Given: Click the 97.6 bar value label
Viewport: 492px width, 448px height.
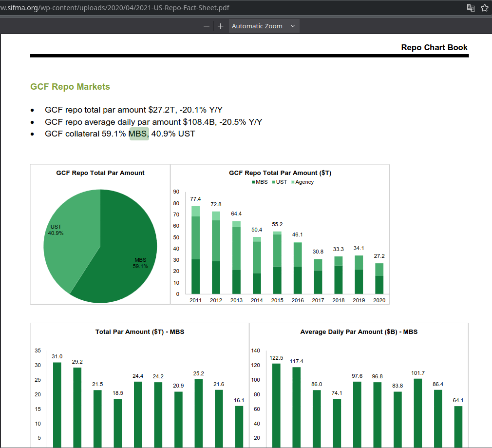Looking at the screenshot, I should pos(357,376).
